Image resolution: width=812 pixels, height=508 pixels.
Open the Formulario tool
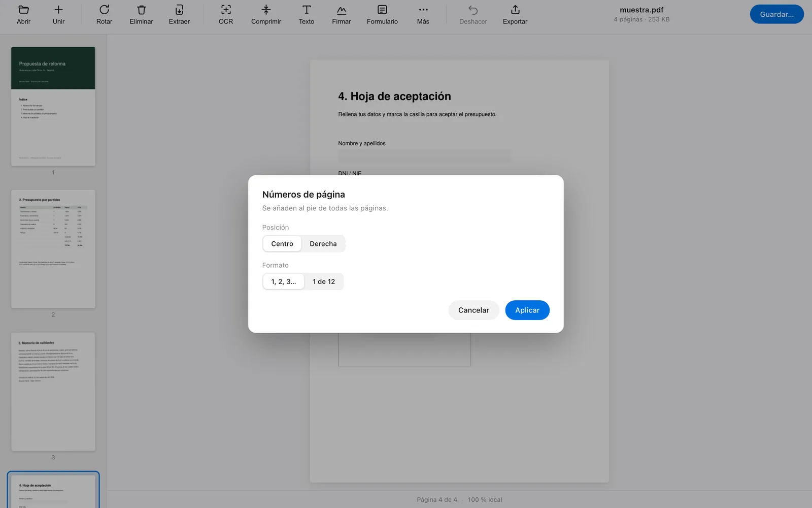tap(382, 15)
